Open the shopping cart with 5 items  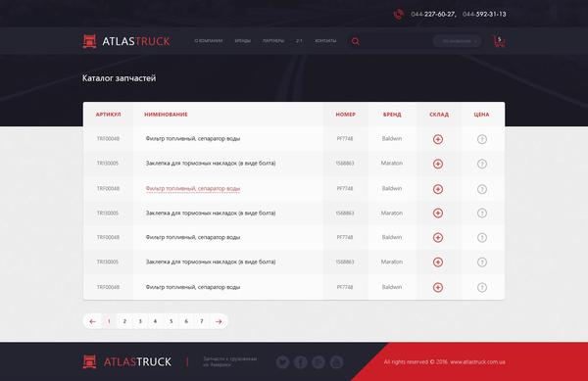(499, 41)
